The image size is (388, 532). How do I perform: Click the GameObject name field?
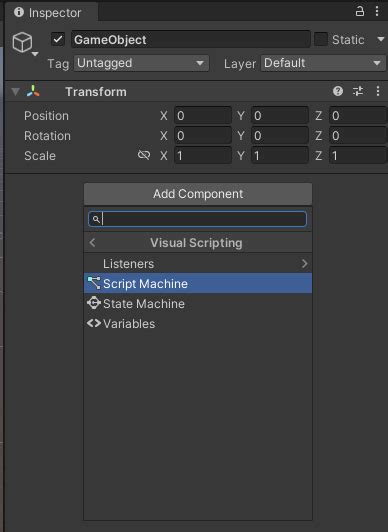pyautogui.click(x=190, y=39)
